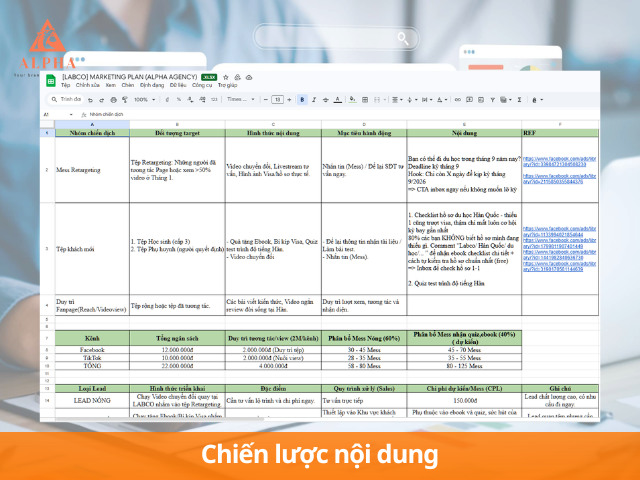
Task: Open the Times font family dropdown
Action: click(241, 100)
